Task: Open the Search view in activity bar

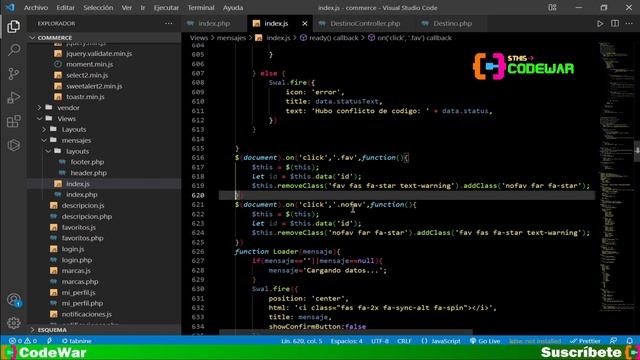Action: (x=13, y=50)
